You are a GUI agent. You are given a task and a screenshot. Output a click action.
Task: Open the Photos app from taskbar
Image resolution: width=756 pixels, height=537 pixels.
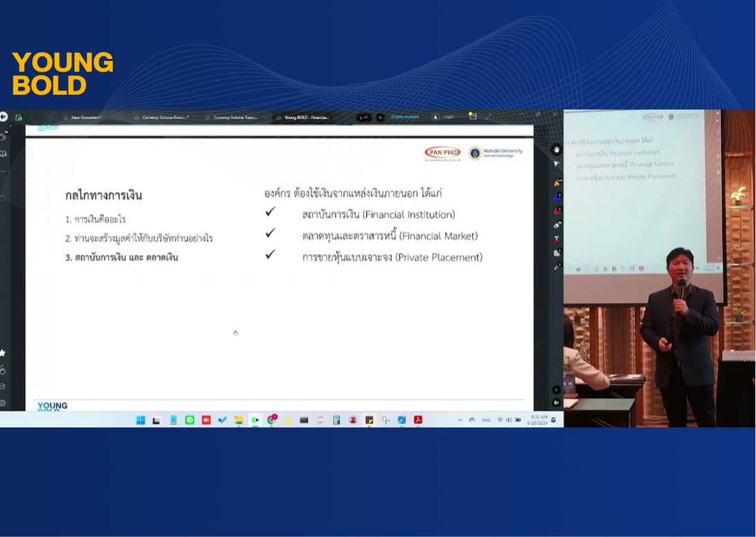tap(402, 420)
